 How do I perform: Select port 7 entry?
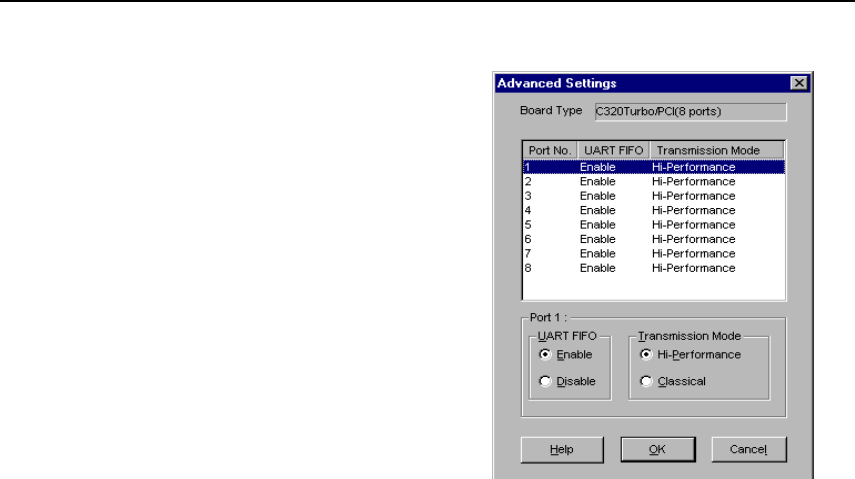652,253
